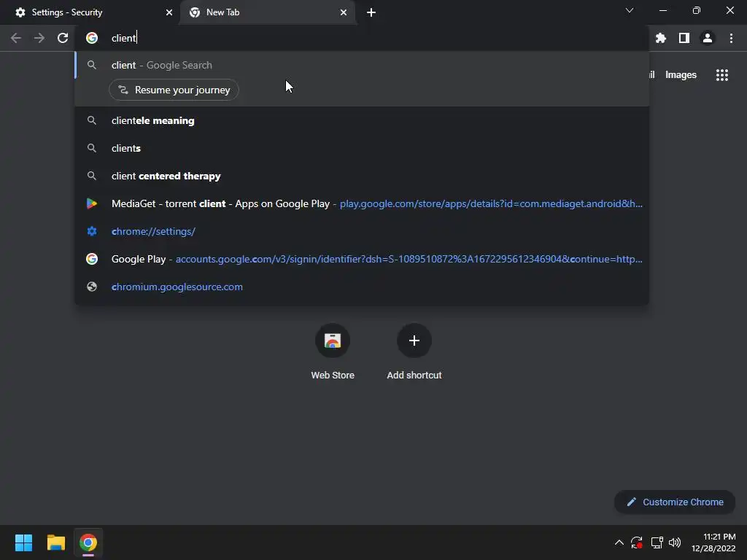Image resolution: width=747 pixels, height=560 pixels.
Task: Close the Settings - Security tab
Action: coord(169,12)
